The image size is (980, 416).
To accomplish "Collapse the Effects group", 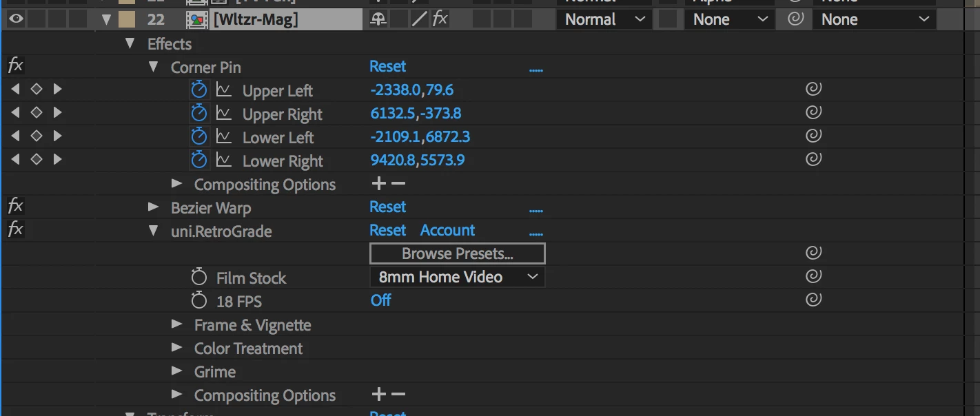I will [x=130, y=43].
